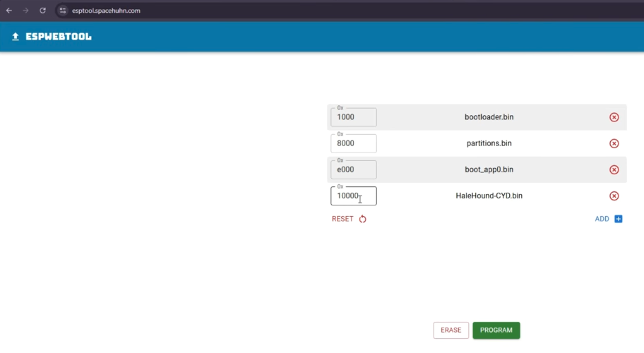This screenshot has height=353, width=644.
Task: Click the upload icon in the header
Action: pyautogui.click(x=16, y=37)
